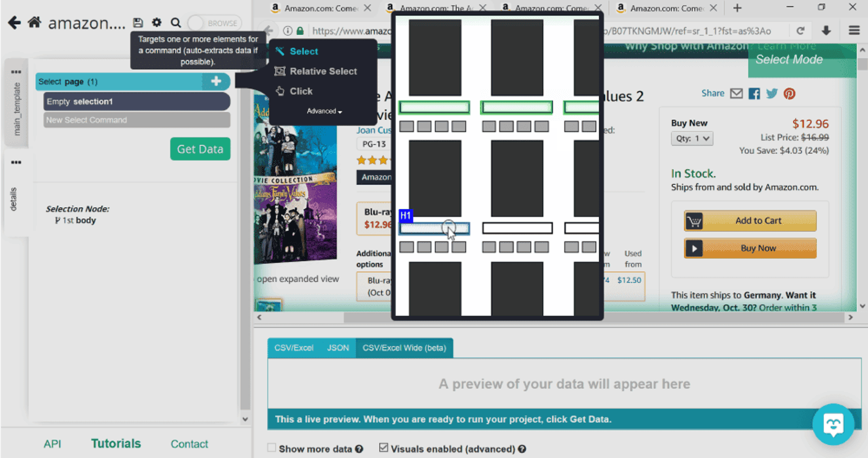Share product on Pinterest icon
Image resolution: width=868 pixels, height=458 pixels.
click(789, 94)
